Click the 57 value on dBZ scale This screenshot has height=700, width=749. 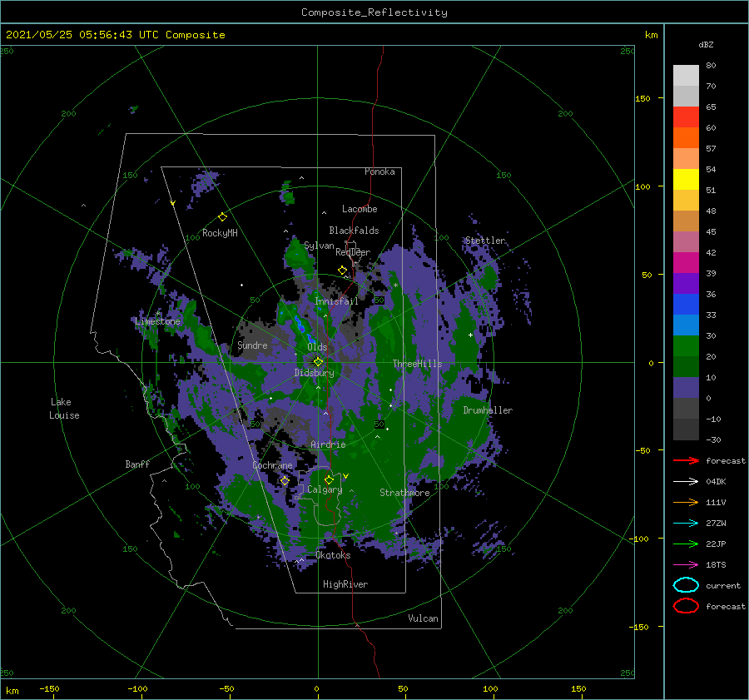[711, 149]
